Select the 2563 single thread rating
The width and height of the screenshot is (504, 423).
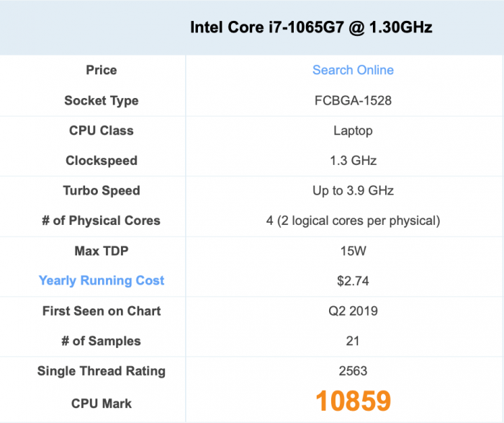click(353, 371)
